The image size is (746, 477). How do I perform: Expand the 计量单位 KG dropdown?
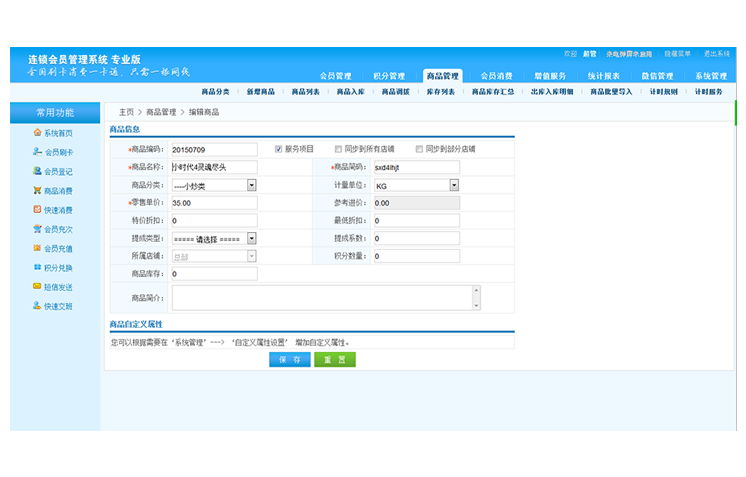coord(454,185)
